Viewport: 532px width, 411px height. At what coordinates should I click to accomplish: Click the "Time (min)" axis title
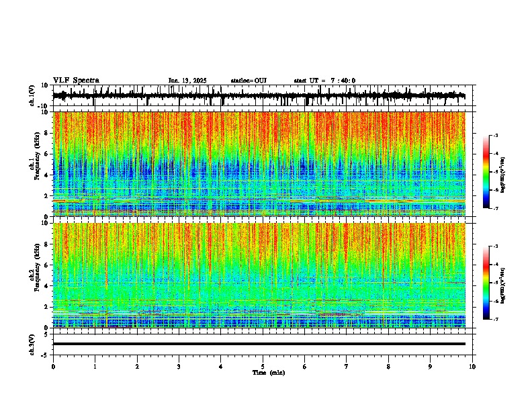(x=269, y=373)
